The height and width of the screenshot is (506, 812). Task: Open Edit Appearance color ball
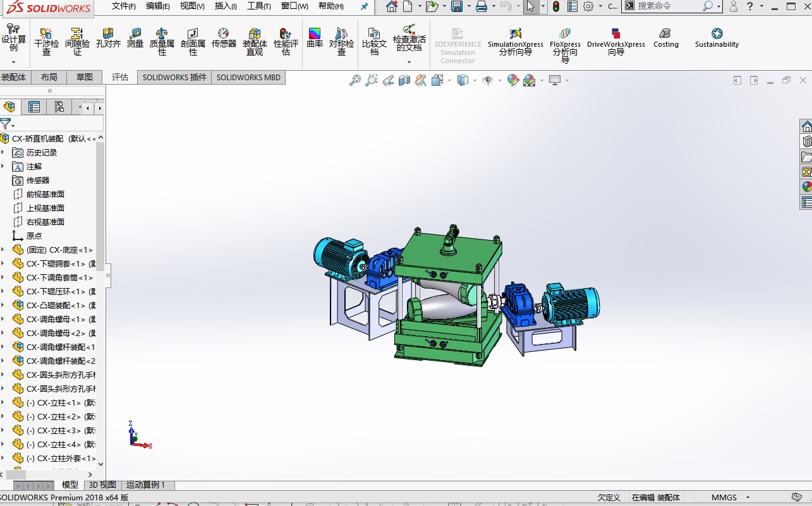(x=512, y=80)
